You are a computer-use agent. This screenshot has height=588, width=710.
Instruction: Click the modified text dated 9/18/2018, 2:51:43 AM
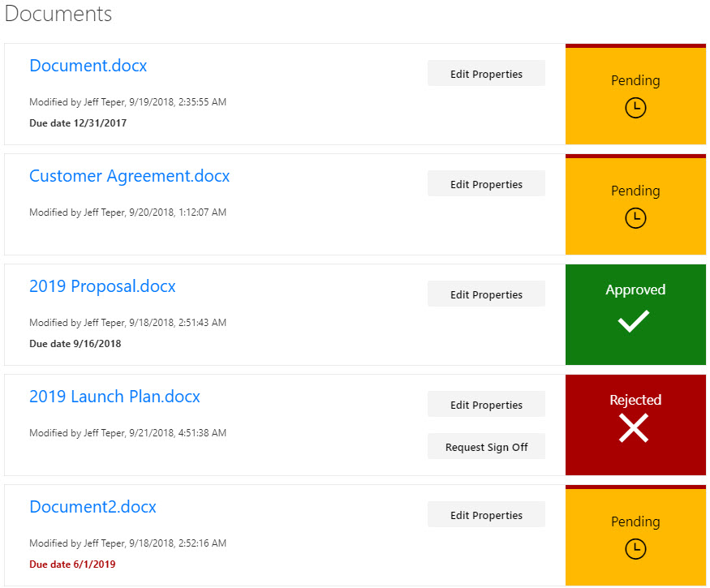[127, 323]
